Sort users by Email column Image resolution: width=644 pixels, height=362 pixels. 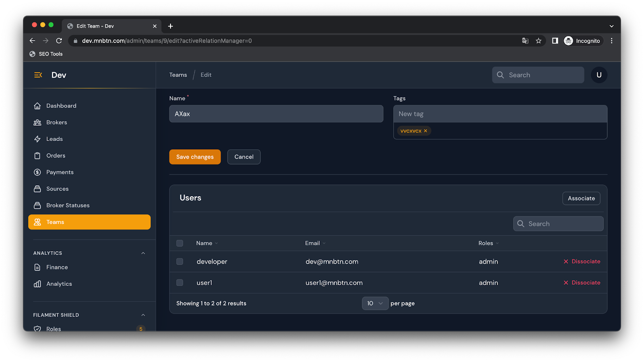tap(315, 243)
